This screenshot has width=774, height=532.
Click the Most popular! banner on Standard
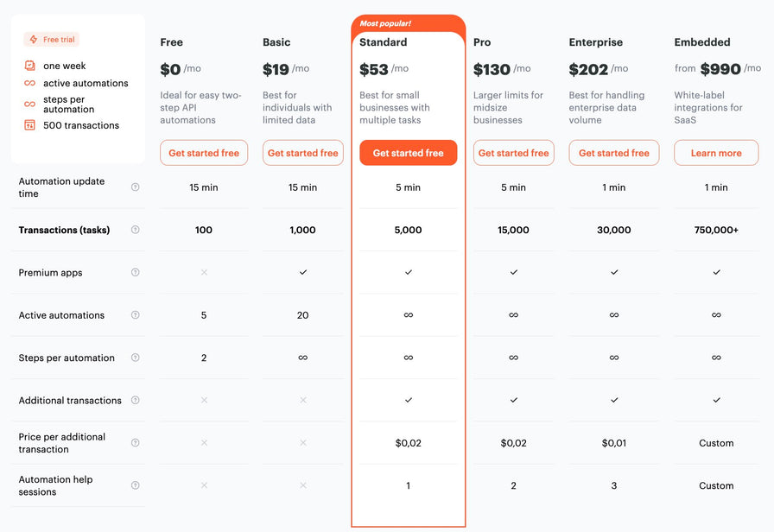[x=385, y=23]
